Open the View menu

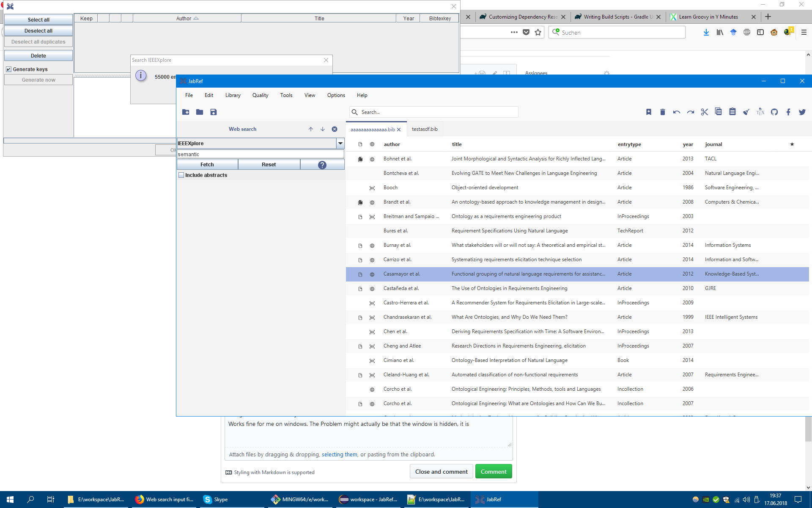click(x=310, y=95)
